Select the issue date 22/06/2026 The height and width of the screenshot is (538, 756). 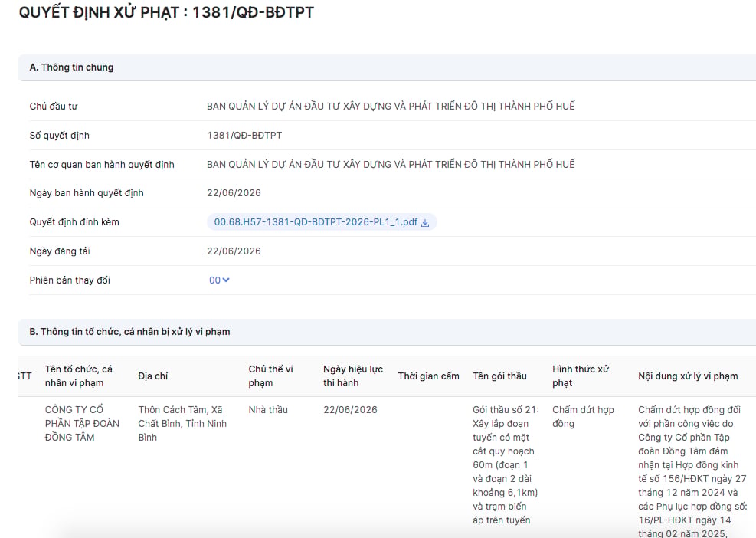234,193
